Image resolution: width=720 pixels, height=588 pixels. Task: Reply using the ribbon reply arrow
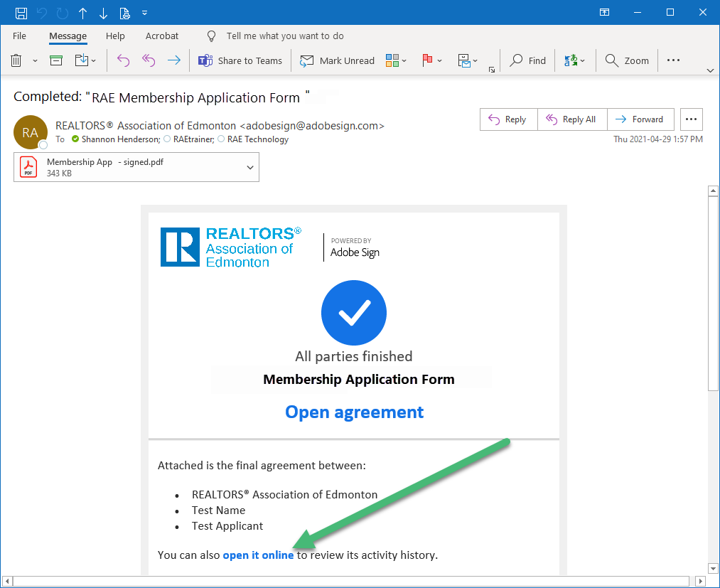(123, 60)
